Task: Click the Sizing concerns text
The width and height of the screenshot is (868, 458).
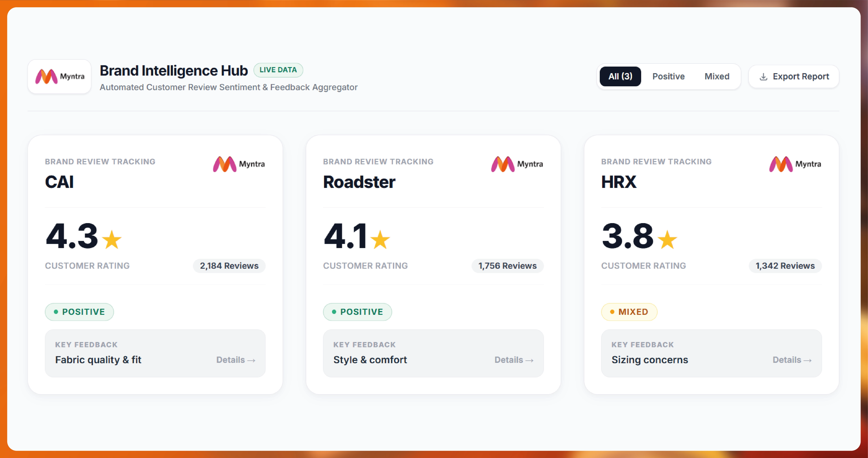Action: [x=650, y=360]
